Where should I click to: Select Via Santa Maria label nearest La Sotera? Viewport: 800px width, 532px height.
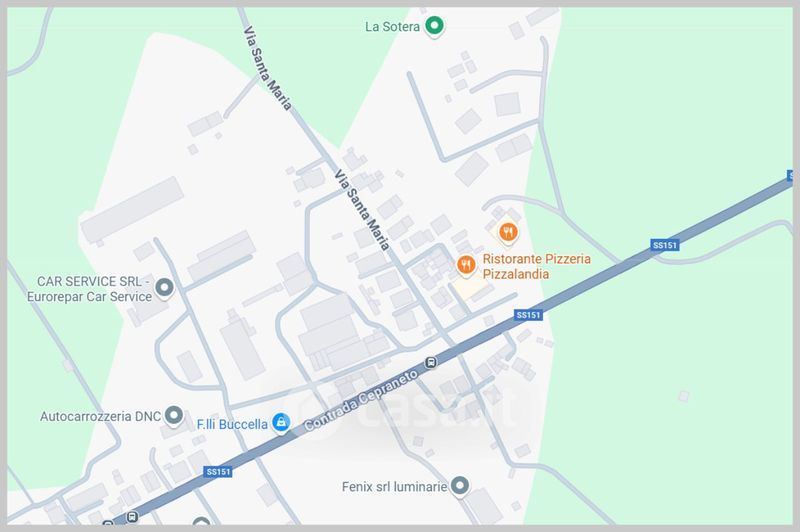point(267,68)
